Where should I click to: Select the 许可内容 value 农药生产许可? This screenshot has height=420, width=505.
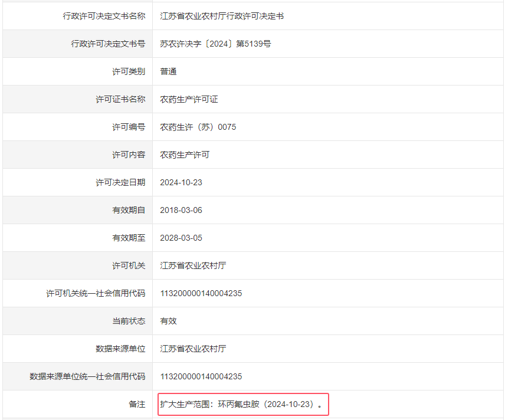pyautogui.click(x=185, y=155)
